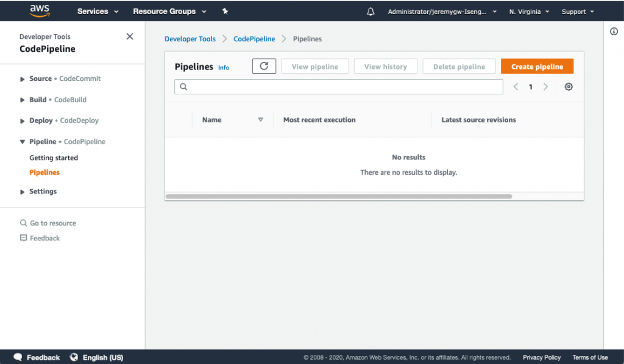Open the N. Virginia region dropdown
Viewport: 624px width, 364px height.
click(529, 12)
